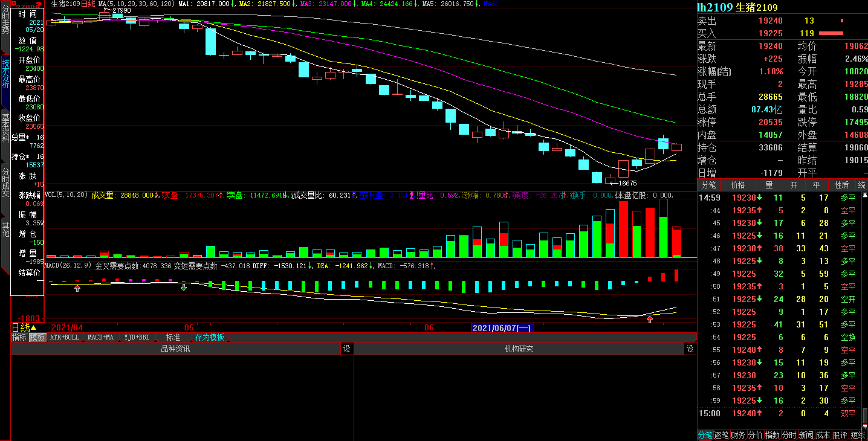Click the green down arrow in MACD panel
The height and width of the screenshot is (441, 868).
tap(184, 287)
